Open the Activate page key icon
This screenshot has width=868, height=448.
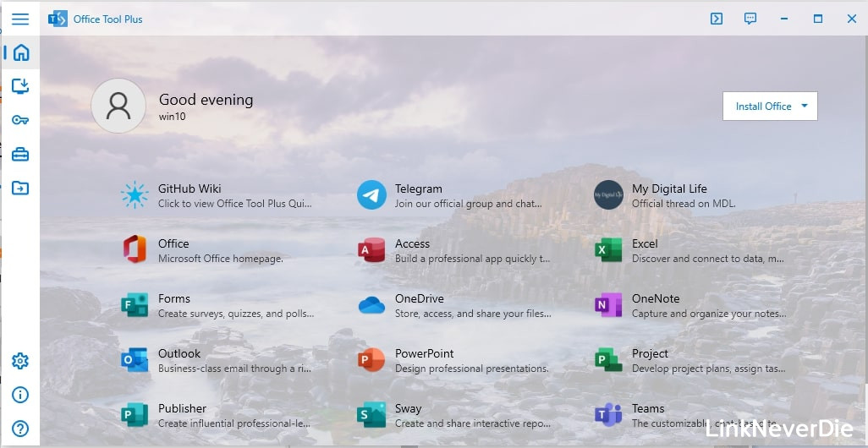pos(20,120)
